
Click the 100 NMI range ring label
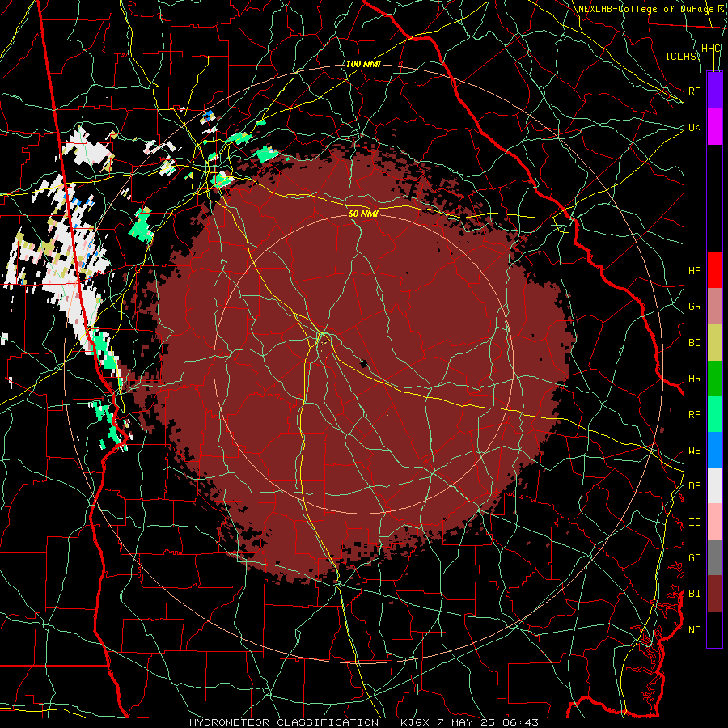click(363, 64)
